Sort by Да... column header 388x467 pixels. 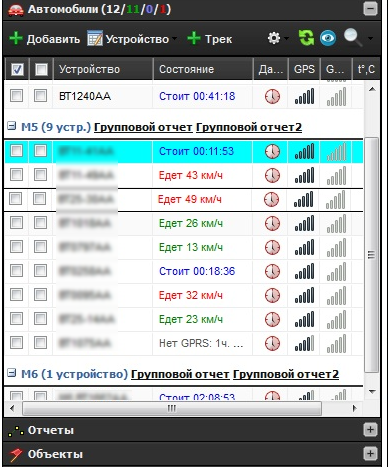click(271, 69)
